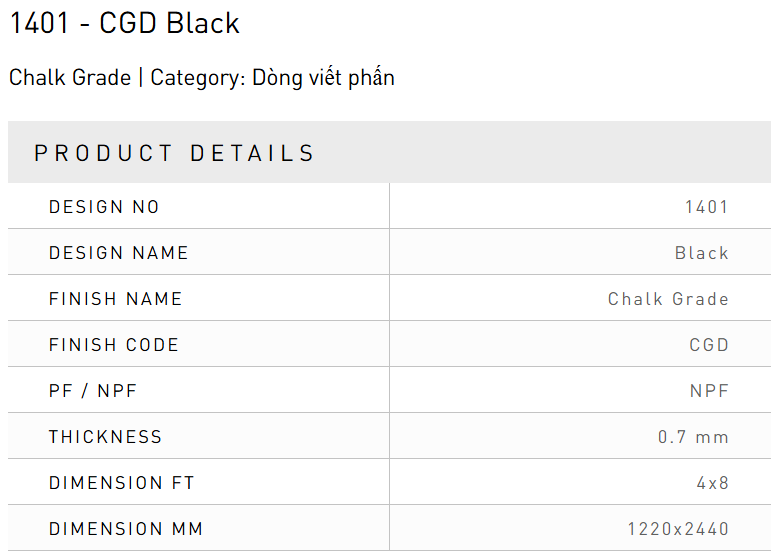The height and width of the screenshot is (560, 780).
Task: Click the 1220x2440 dimension value
Action: 678,529
